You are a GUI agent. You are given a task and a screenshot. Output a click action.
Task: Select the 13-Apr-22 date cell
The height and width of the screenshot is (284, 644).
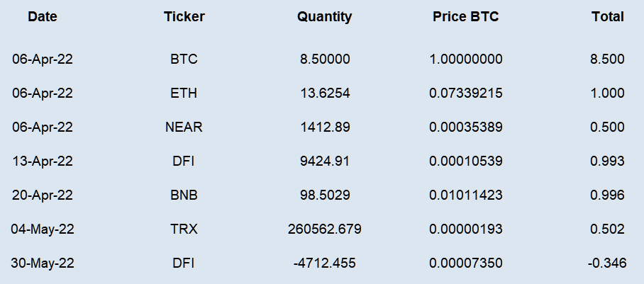click(x=43, y=161)
